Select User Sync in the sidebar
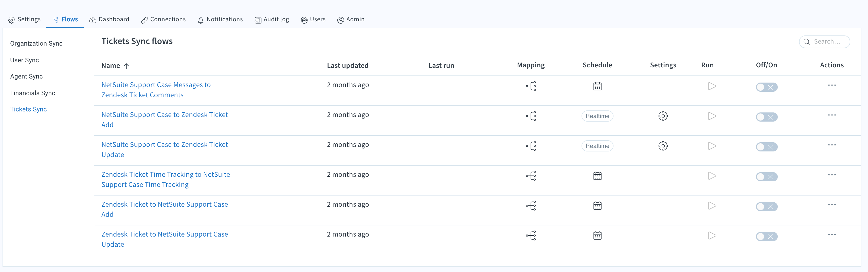This screenshot has width=868, height=272. coord(25,60)
